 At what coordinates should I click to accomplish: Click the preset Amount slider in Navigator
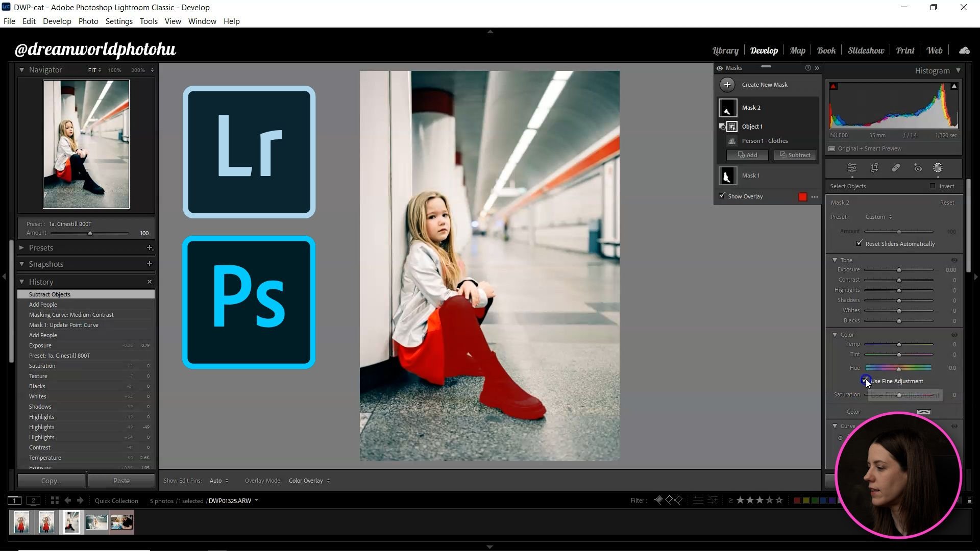90,233
